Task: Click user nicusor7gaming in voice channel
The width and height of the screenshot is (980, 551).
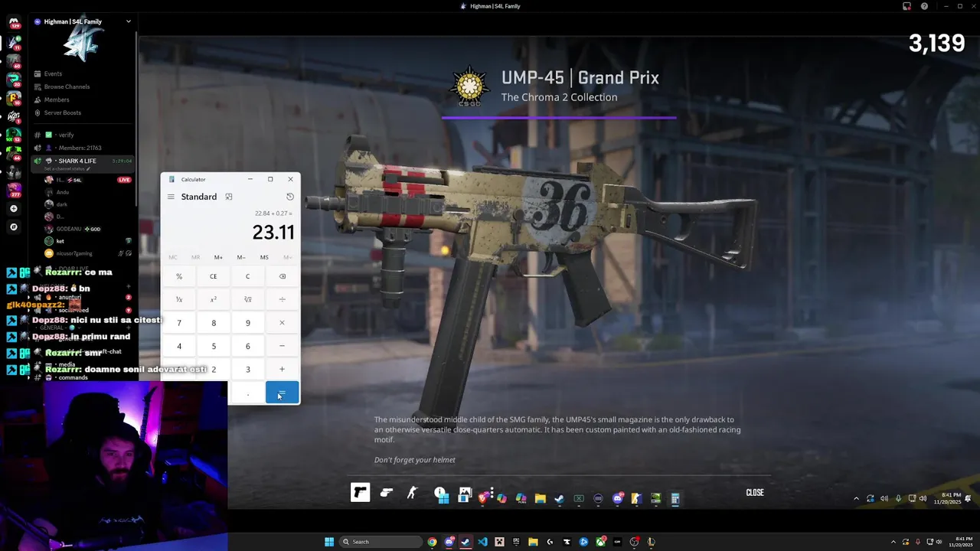Action: point(73,253)
